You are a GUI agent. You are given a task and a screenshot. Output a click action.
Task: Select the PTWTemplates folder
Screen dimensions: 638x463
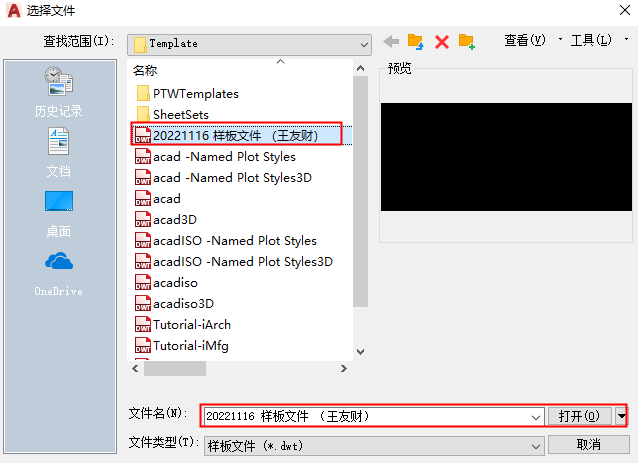click(195, 93)
